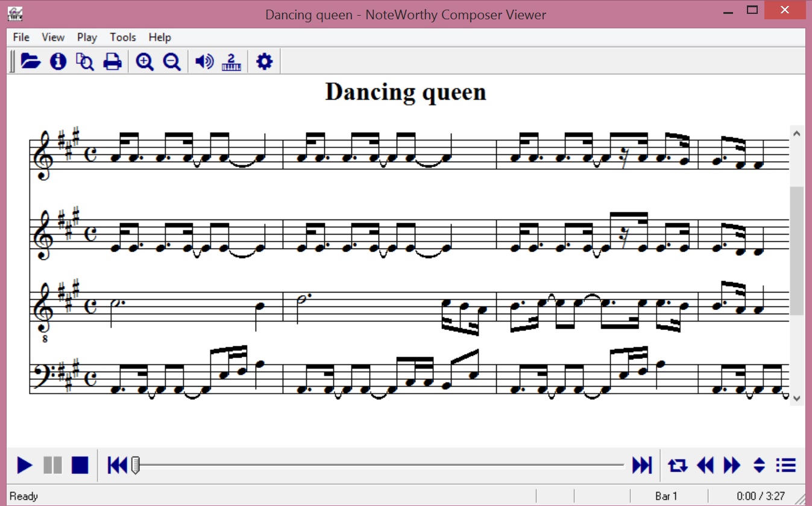The width and height of the screenshot is (812, 506).
Task: Skip to the end of the song
Action: click(x=641, y=465)
